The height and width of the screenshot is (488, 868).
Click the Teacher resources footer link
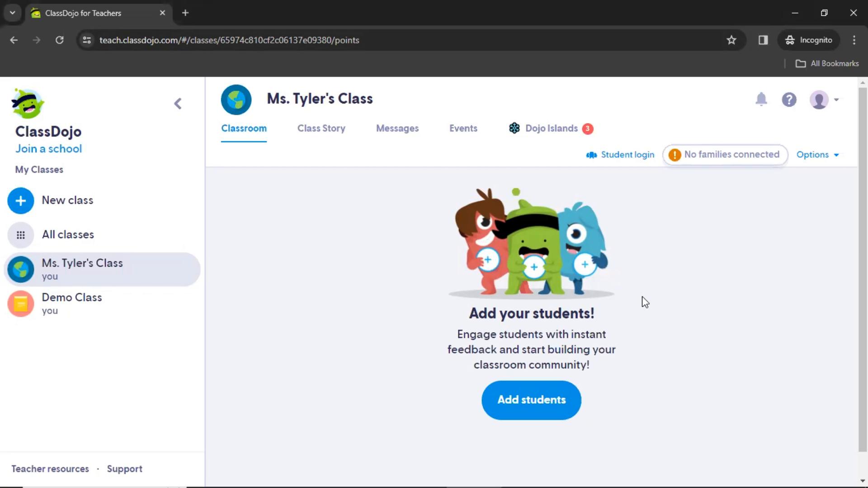[x=49, y=468]
